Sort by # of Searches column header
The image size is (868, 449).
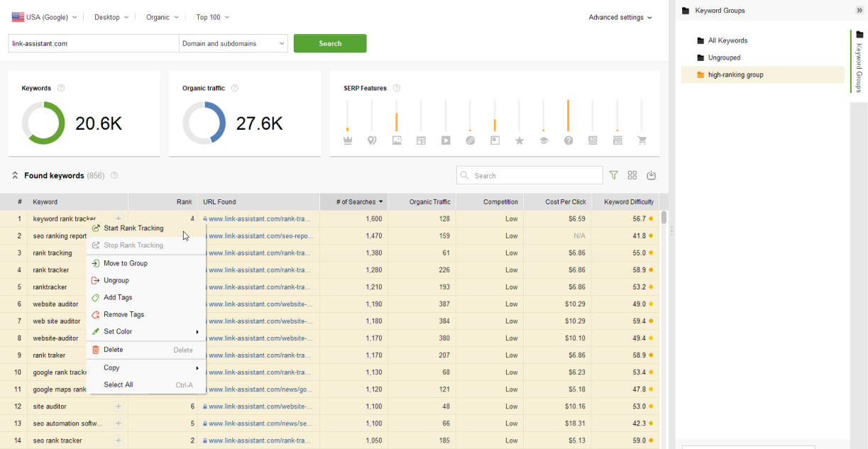[x=354, y=202]
